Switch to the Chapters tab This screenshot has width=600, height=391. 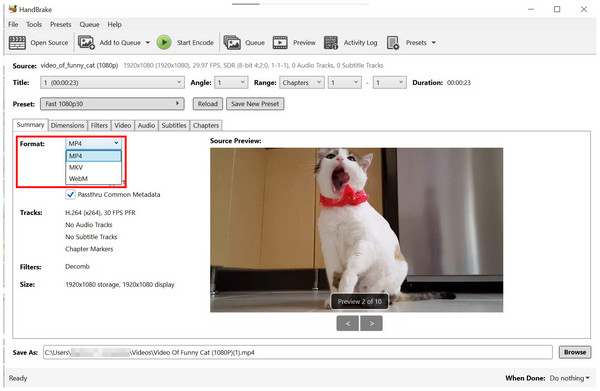(x=206, y=125)
